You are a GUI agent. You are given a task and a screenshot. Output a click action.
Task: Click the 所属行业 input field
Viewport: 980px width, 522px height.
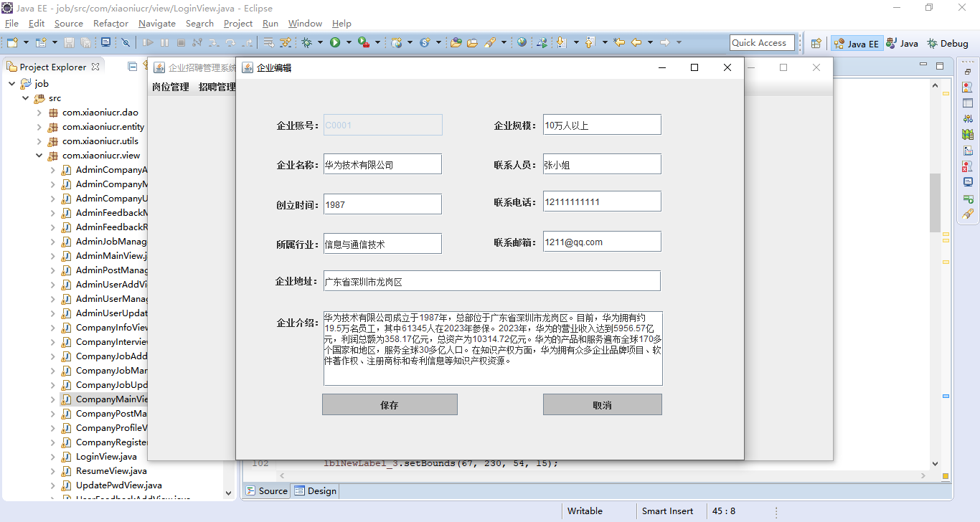[x=382, y=244]
